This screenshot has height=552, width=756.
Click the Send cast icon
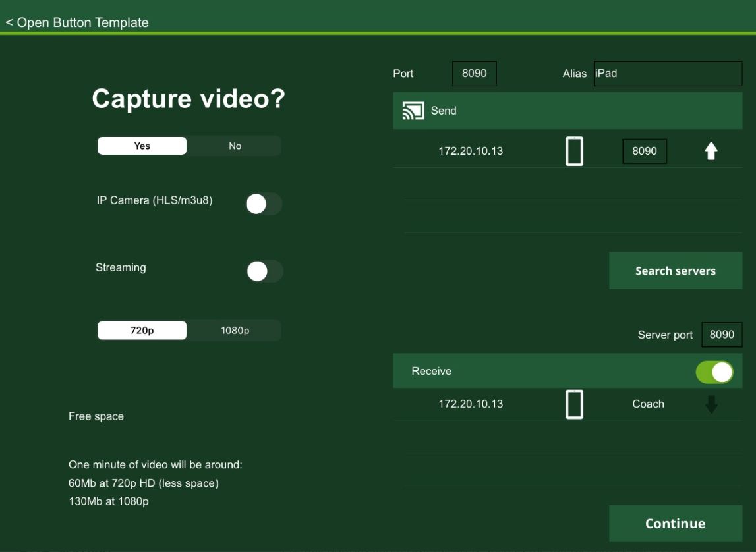tap(413, 111)
